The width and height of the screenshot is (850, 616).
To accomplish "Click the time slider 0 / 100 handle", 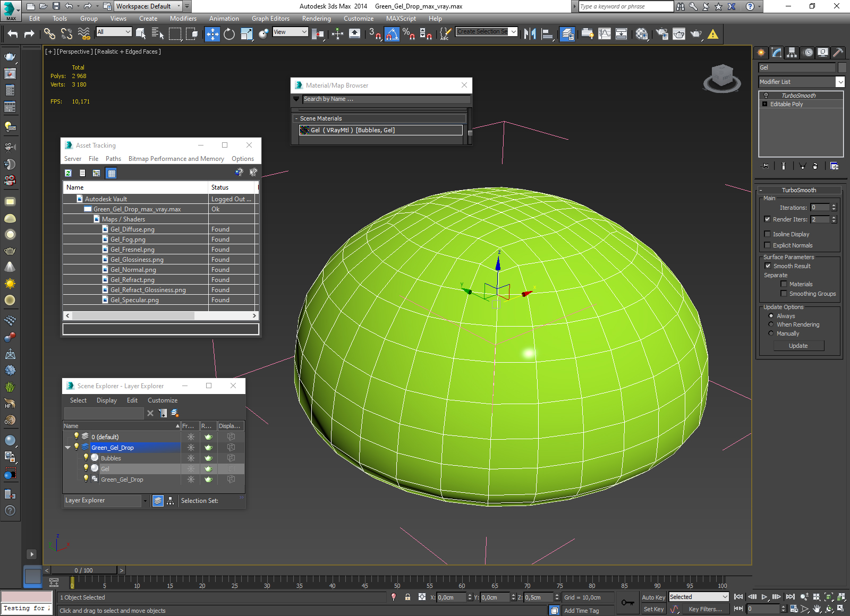I will point(84,570).
